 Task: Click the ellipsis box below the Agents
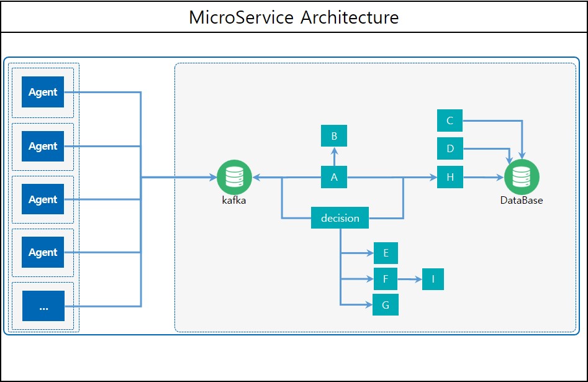43,306
